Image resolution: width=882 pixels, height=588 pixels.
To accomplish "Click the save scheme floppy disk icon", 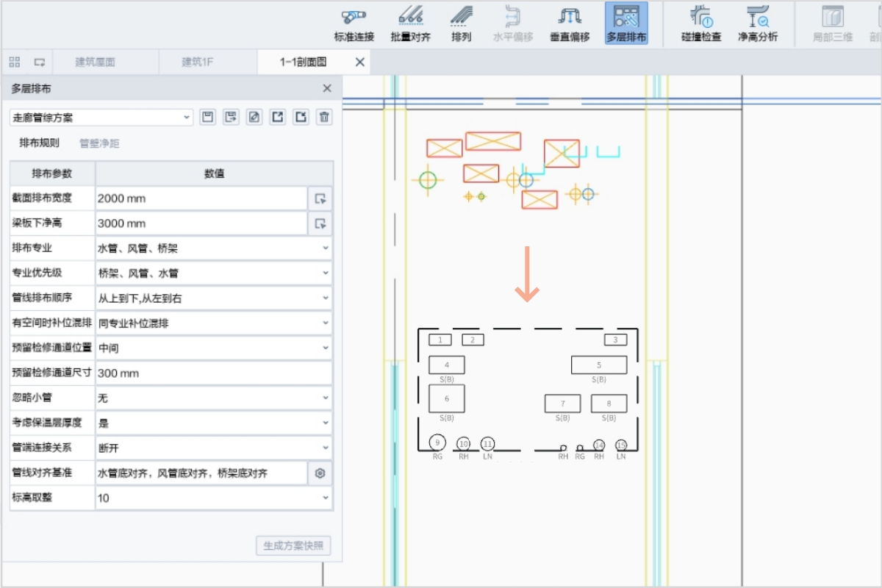I will (208, 117).
